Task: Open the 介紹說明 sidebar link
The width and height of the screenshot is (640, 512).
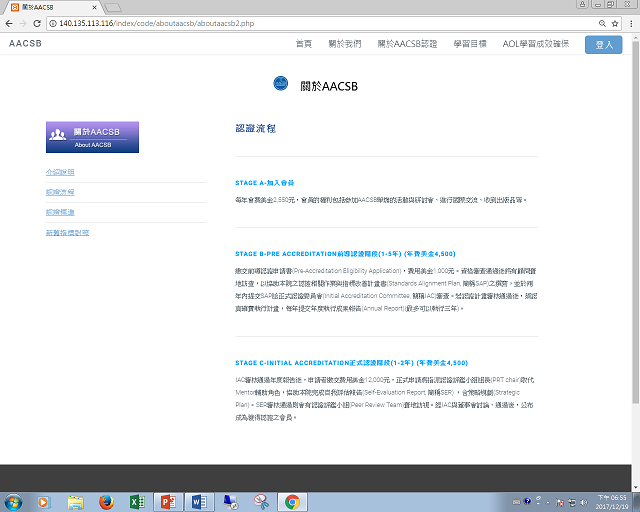Action: click(x=60, y=172)
